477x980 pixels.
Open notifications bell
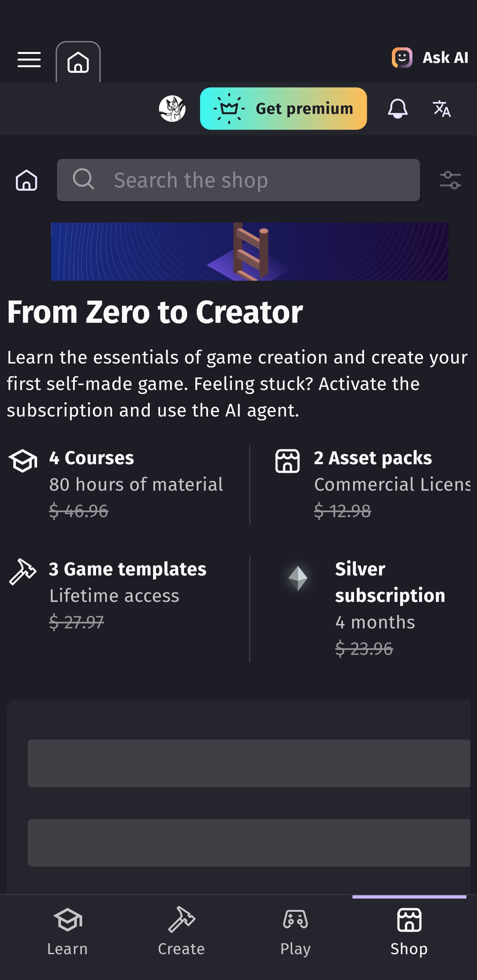click(x=397, y=109)
